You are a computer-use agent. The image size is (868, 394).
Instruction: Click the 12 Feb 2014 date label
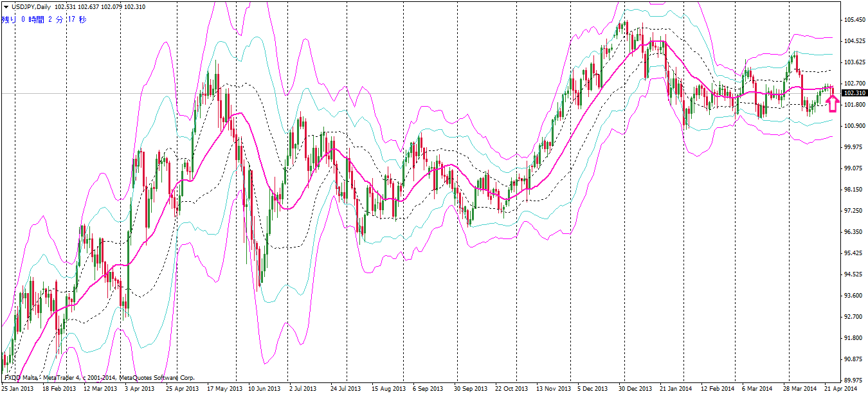(x=718, y=389)
